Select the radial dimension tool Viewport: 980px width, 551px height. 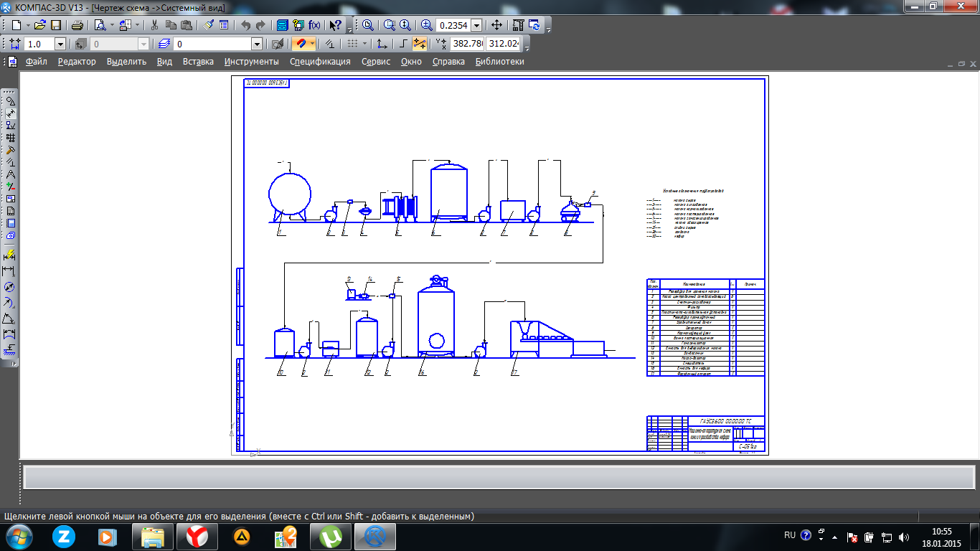(9, 303)
